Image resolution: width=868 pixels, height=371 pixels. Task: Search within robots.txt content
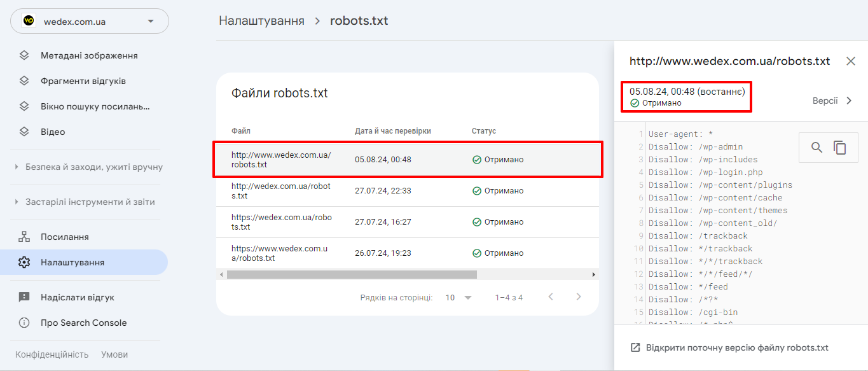click(x=817, y=148)
